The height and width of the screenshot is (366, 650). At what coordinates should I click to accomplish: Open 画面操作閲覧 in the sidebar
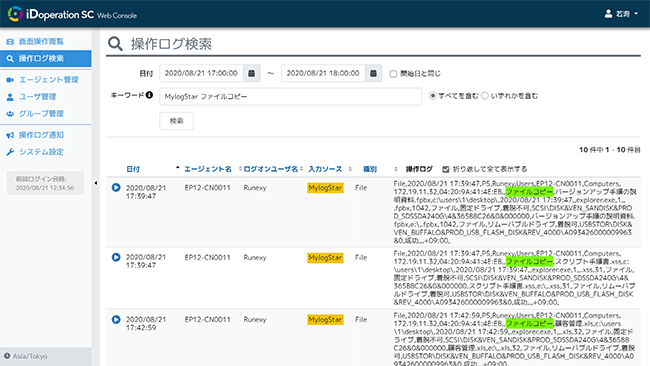41,41
